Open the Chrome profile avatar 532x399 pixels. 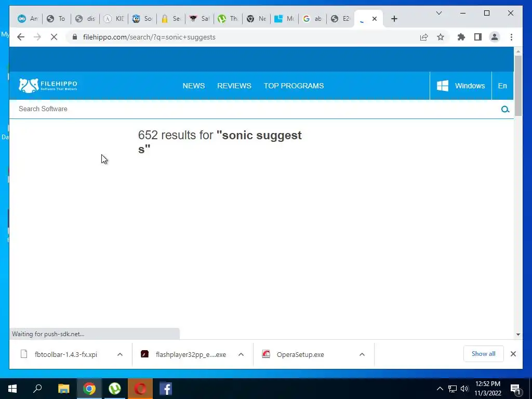click(495, 37)
